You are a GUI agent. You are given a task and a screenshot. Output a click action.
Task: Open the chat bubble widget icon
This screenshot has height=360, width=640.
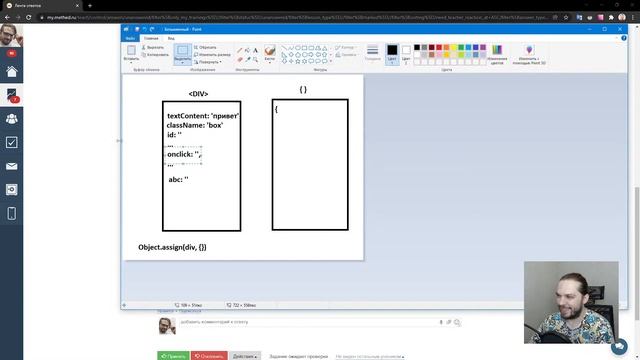[619, 347]
